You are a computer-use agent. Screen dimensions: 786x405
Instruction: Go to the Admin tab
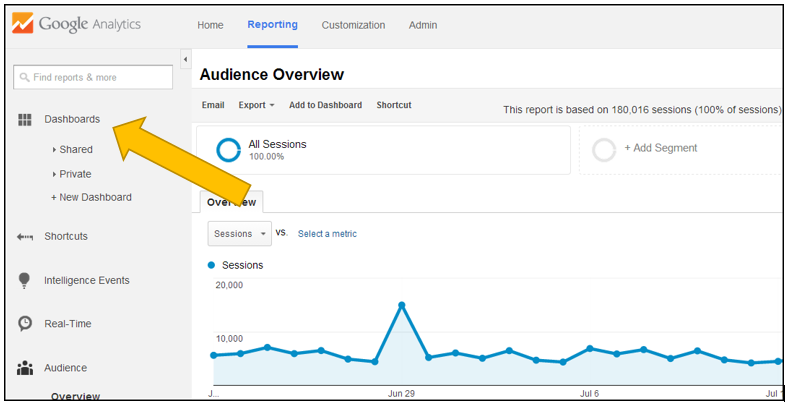(x=423, y=25)
